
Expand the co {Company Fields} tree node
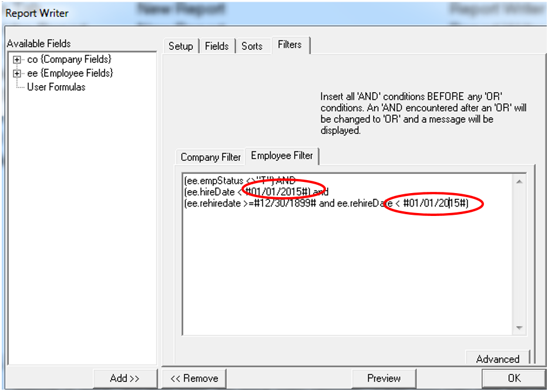click(17, 60)
